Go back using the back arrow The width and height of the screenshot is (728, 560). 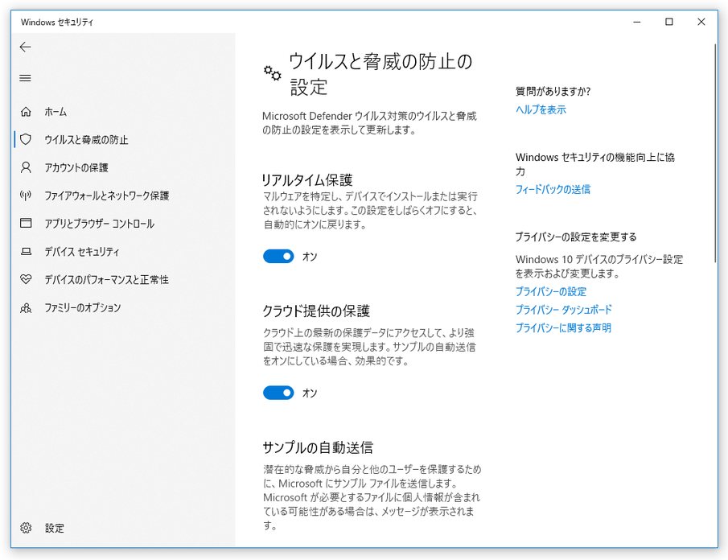tap(26, 47)
